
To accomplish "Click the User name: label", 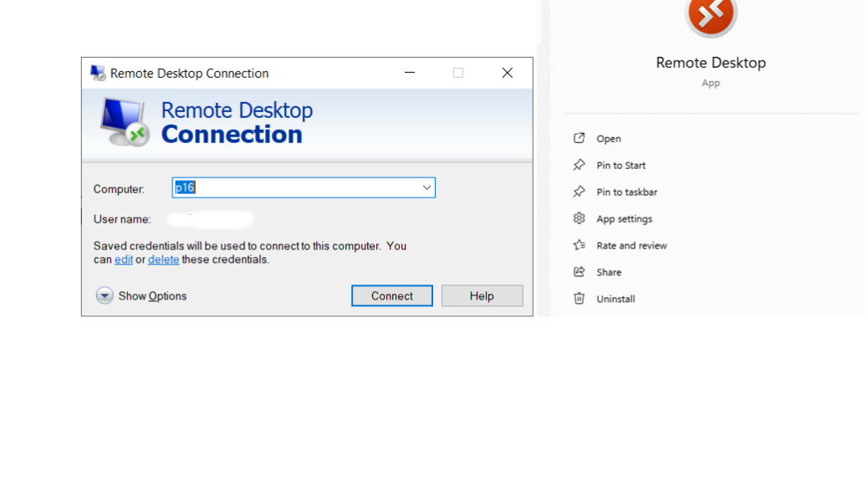I will [122, 219].
